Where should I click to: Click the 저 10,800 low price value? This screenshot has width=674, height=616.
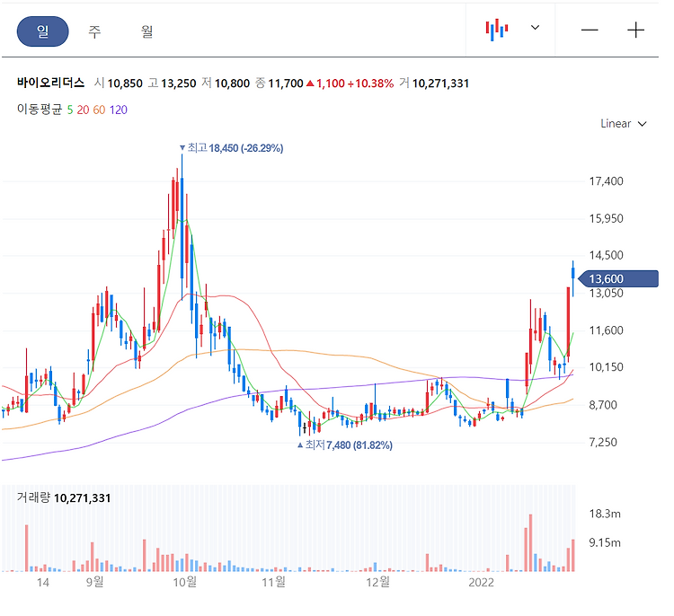226,83
